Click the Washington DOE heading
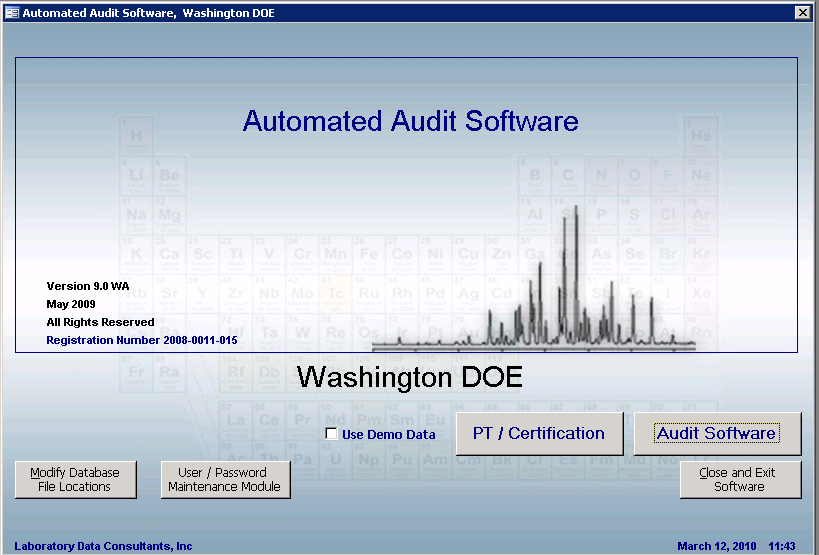Viewport: 819px width, 555px height. (x=410, y=378)
